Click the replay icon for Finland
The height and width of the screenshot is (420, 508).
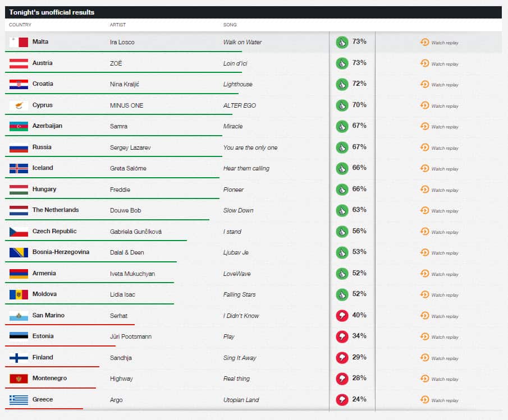[424, 358]
